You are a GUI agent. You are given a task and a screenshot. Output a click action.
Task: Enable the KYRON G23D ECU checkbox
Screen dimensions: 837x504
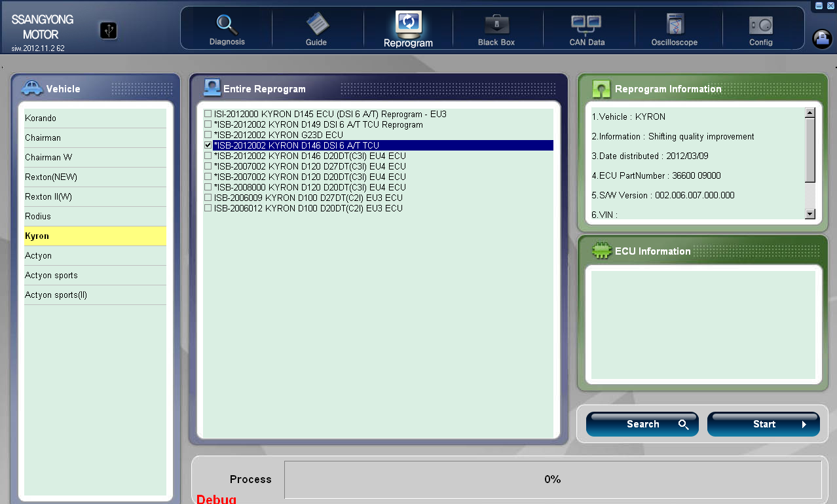[208, 135]
